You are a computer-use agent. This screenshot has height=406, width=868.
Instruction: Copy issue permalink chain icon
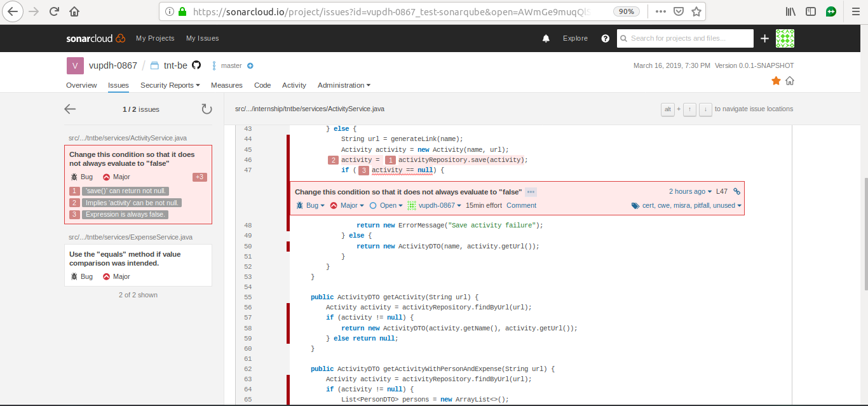click(737, 191)
